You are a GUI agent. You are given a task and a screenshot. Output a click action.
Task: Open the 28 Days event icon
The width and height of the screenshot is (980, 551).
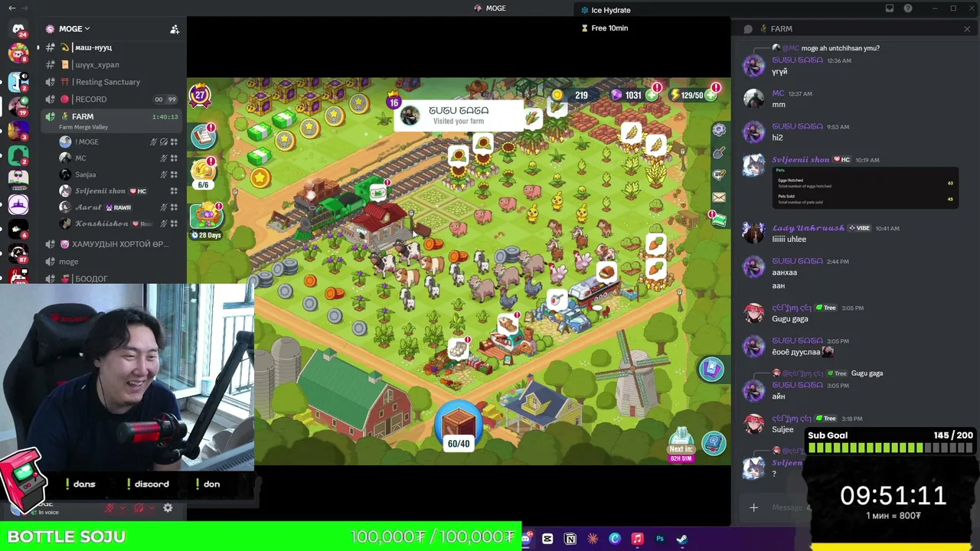pos(206,222)
